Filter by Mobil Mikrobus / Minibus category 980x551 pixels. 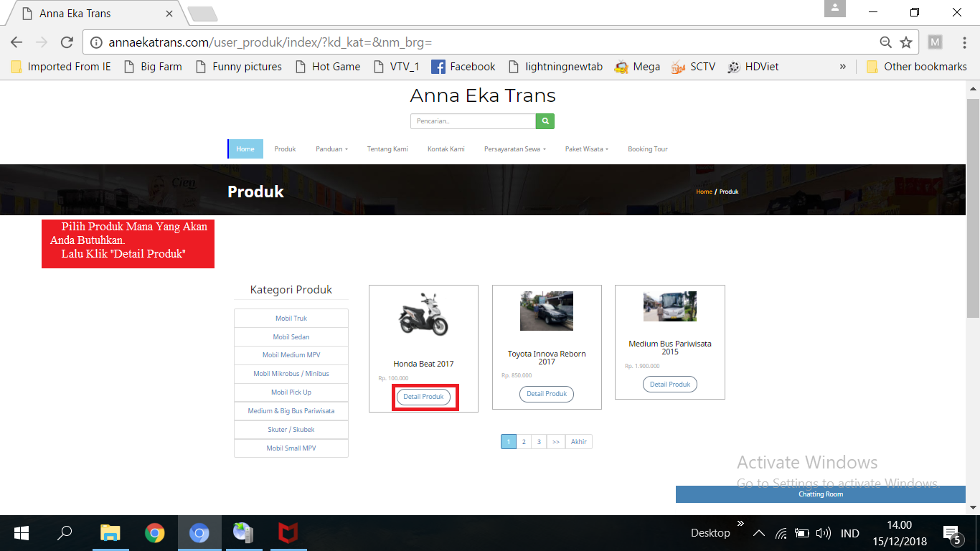pyautogui.click(x=291, y=374)
